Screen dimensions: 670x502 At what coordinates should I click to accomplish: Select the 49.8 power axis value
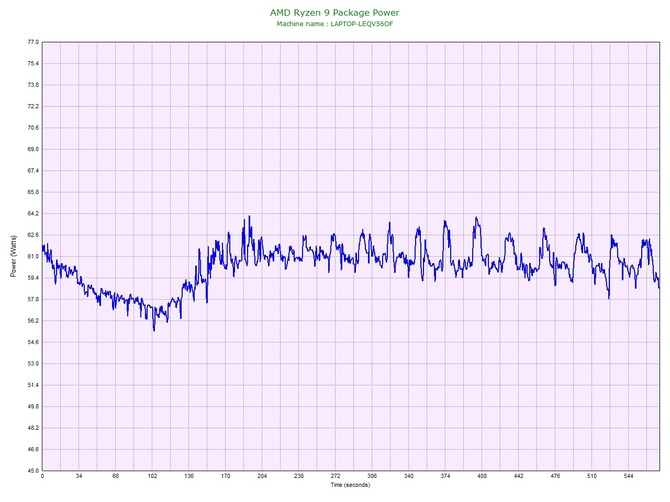coord(33,406)
